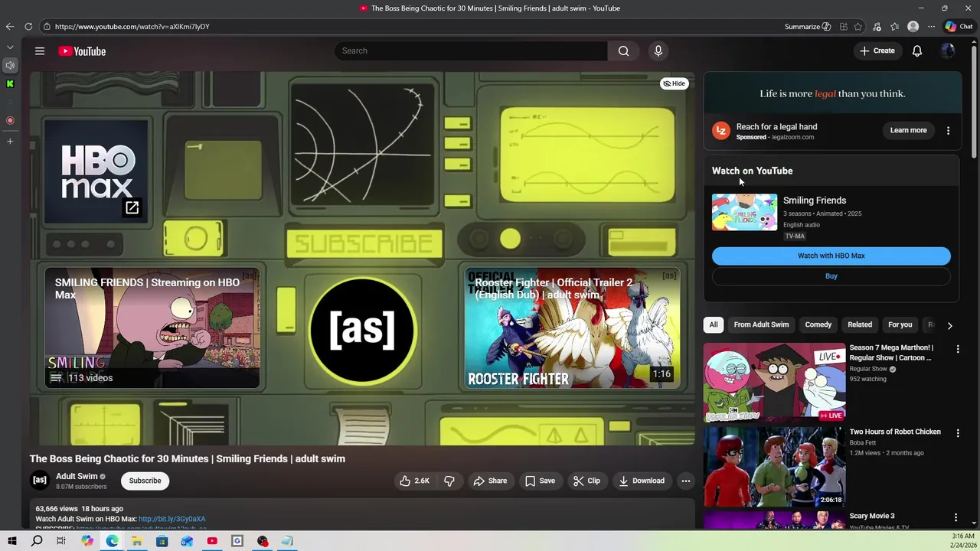Click the Adult Swim channel avatar

point(40,481)
